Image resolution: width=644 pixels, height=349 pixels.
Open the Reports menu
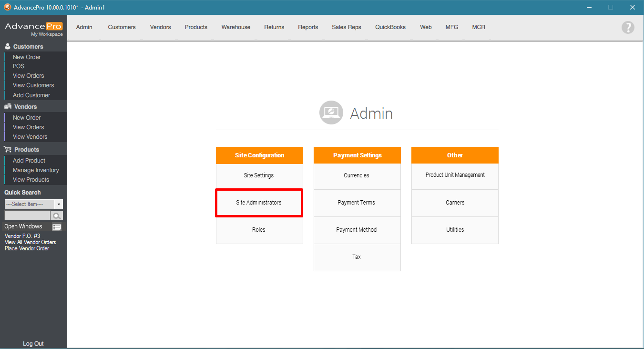(308, 27)
